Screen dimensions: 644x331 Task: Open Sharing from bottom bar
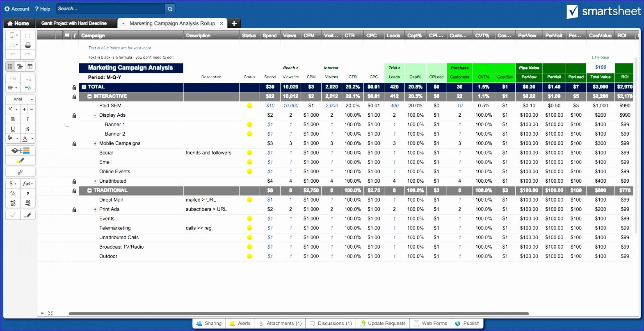(209, 323)
